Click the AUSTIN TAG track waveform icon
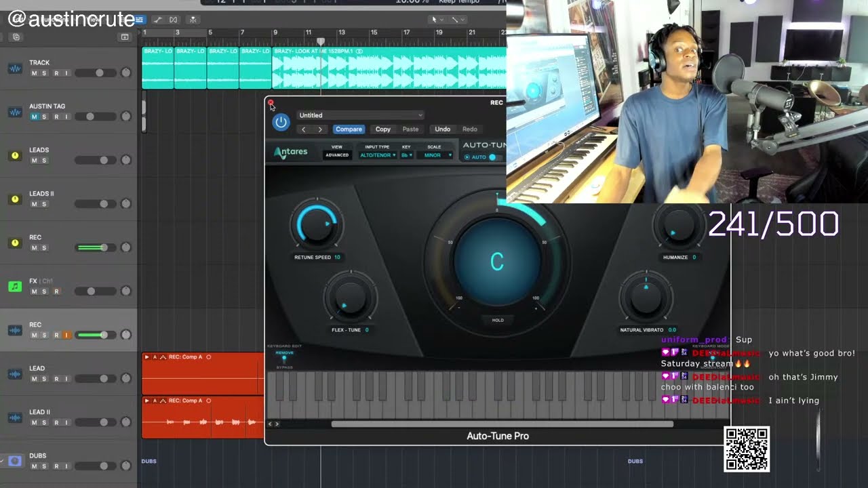The height and width of the screenshot is (488, 868). point(15,112)
